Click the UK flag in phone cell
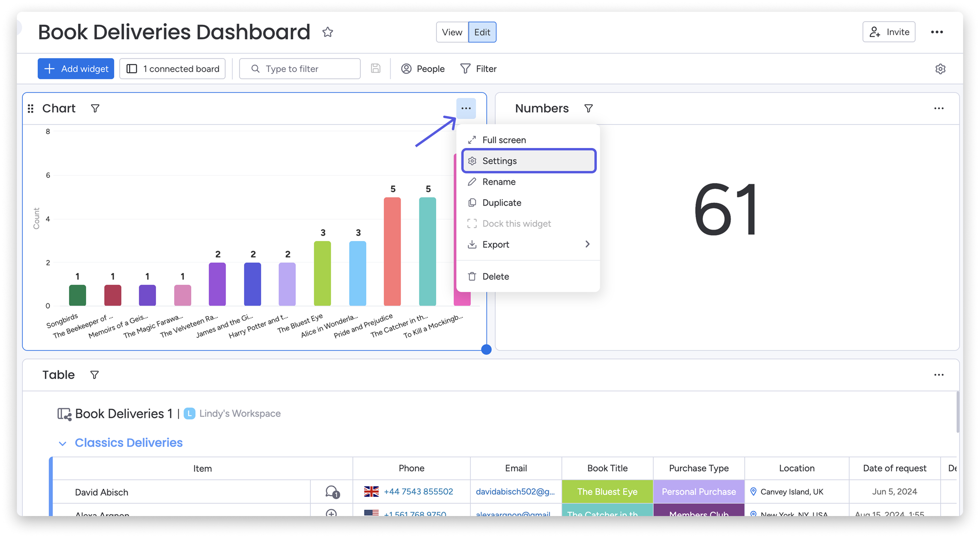This screenshot has height=538, width=980. (x=371, y=491)
